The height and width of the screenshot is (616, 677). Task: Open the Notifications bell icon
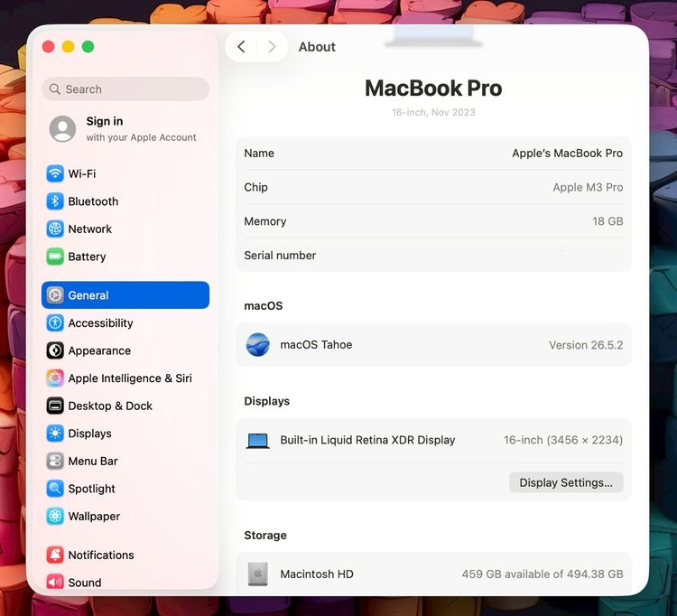(55, 555)
